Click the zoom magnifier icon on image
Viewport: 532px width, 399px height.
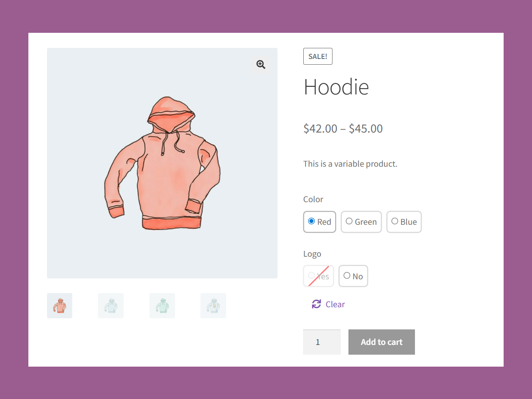click(x=261, y=65)
